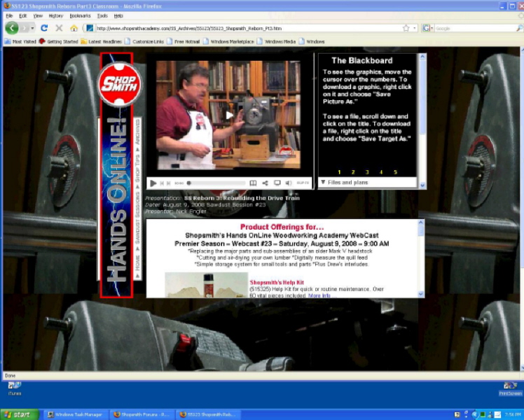This screenshot has height=420, width=524.
Task: Open the Bookmarks menu
Action: tap(80, 15)
